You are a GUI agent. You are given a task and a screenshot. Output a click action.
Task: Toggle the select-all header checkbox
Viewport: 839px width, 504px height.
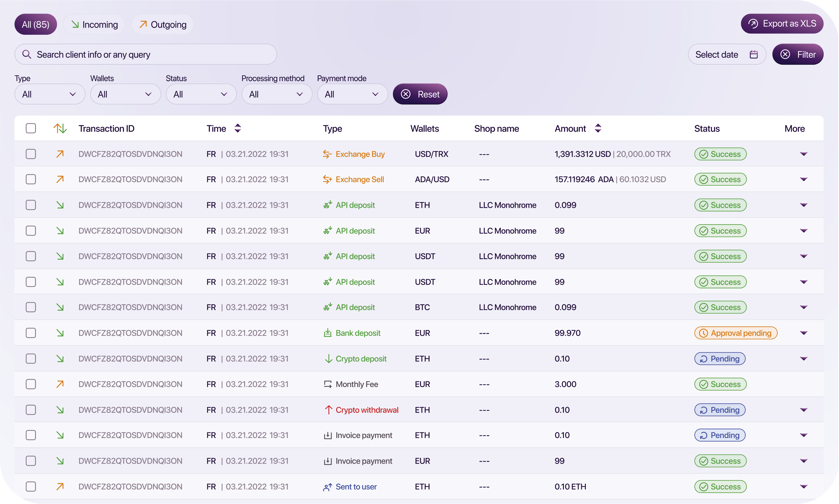[x=31, y=128]
